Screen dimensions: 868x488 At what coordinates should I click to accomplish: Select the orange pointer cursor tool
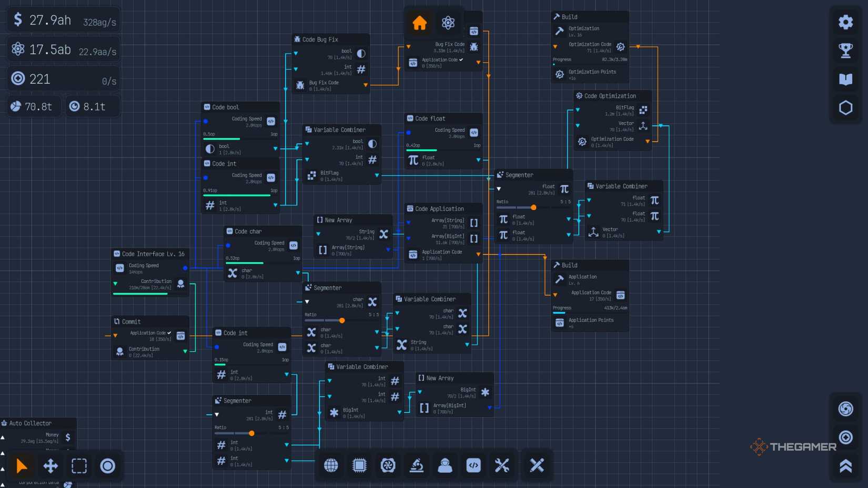[x=22, y=466]
